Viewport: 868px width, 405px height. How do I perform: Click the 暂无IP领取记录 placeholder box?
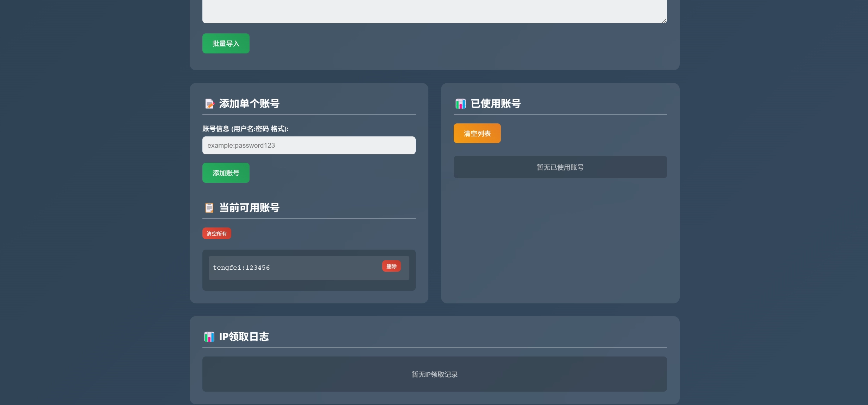coord(434,374)
